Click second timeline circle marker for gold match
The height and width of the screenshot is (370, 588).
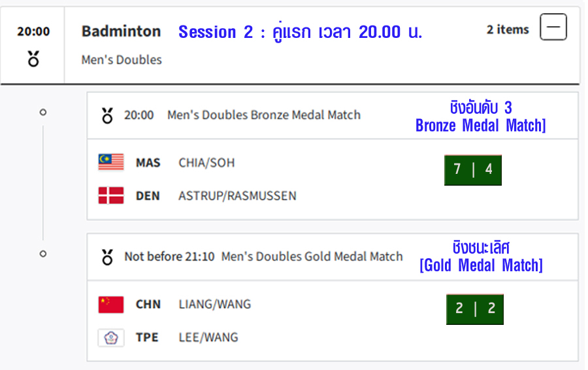(x=43, y=254)
